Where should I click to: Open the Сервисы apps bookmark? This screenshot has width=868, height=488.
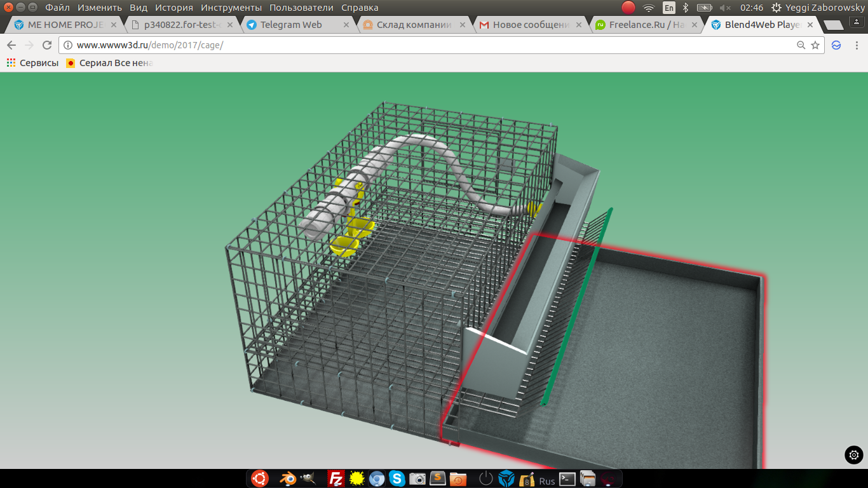pos(32,63)
